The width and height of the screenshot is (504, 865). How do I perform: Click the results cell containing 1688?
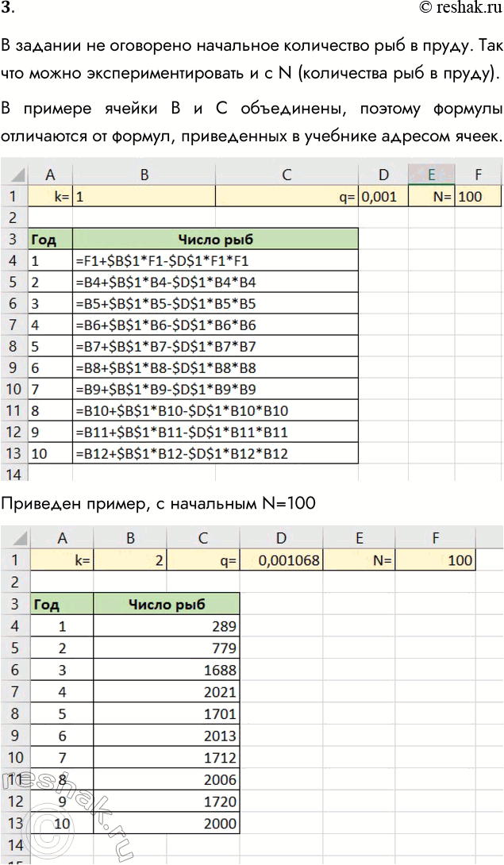[167, 670]
